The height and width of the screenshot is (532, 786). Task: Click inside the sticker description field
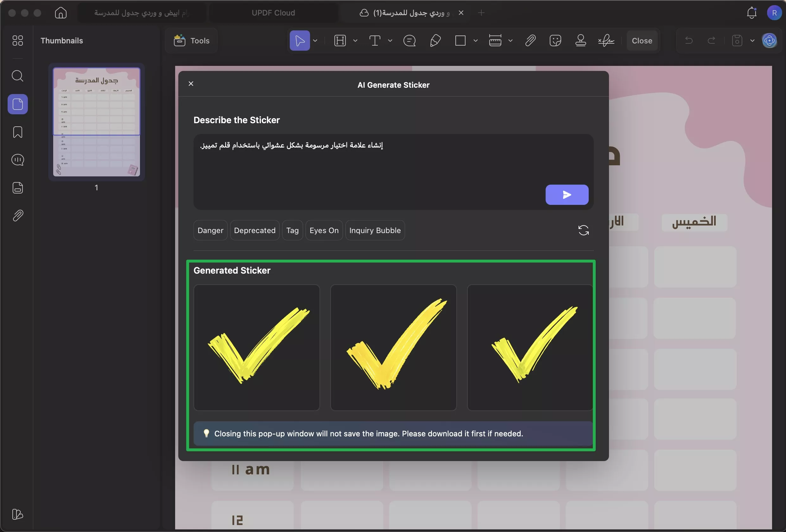369,169
